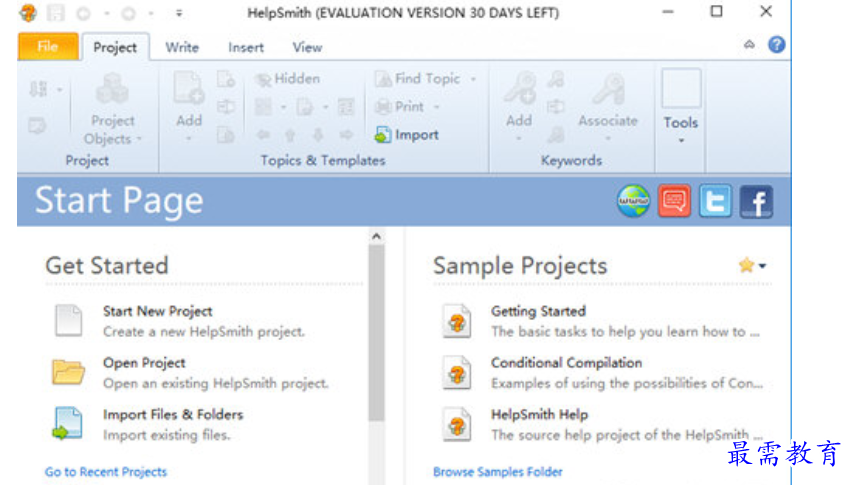The height and width of the screenshot is (485, 849).
Task: Click the scroll up arrow in Get Started
Action: [376, 237]
